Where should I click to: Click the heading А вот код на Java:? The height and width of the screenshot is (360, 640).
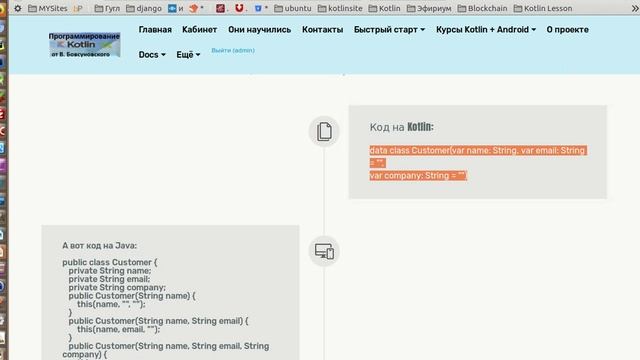[x=100, y=246]
